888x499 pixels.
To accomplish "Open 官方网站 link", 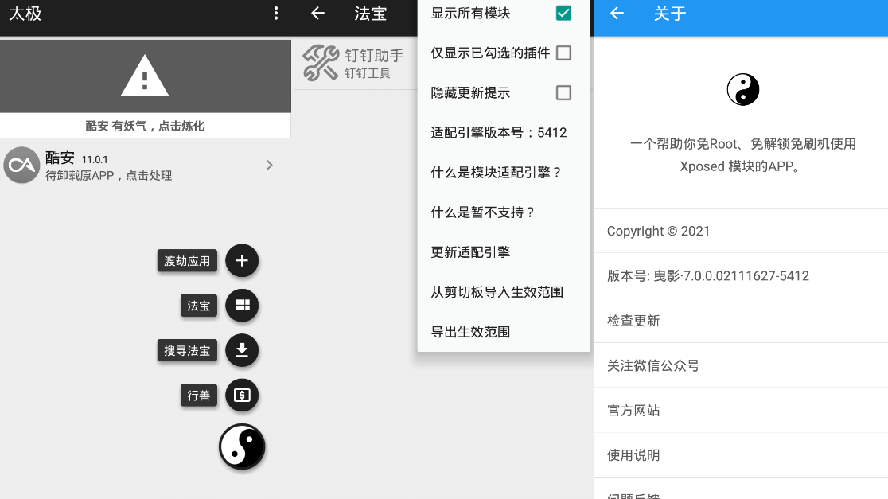I will tap(741, 410).
